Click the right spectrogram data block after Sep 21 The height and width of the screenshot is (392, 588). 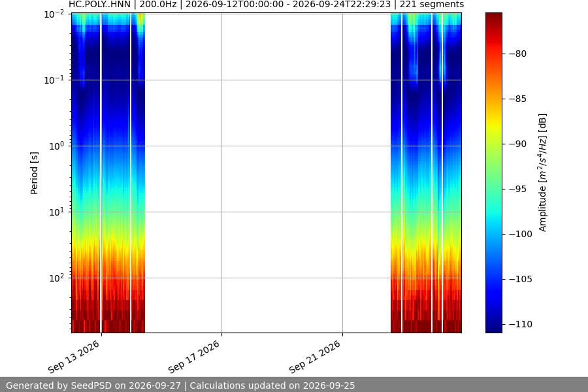tap(426, 172)
